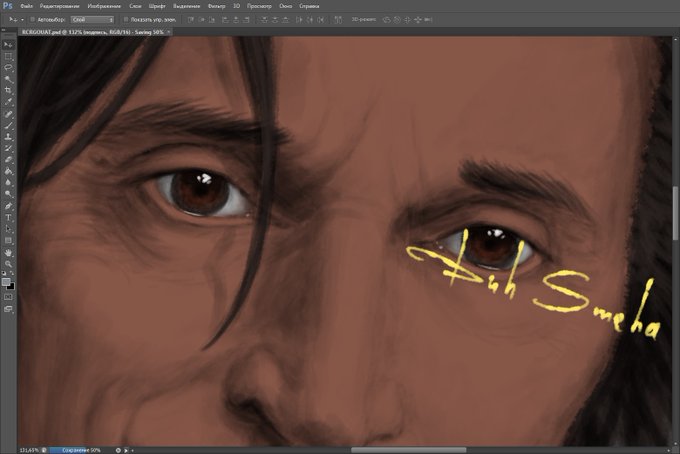The image size is (680, 454).
Task: Close the RCRGOUAT.psd document tab
Action: 169,32
